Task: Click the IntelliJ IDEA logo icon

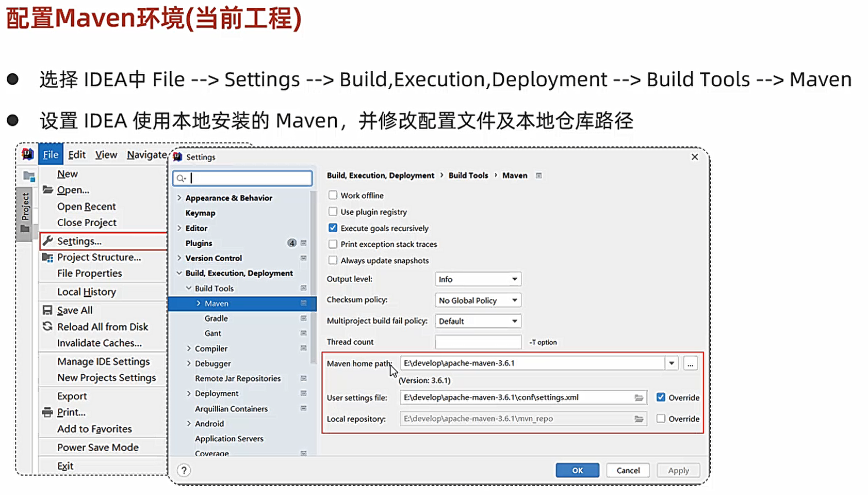Action: click(27, 154)
